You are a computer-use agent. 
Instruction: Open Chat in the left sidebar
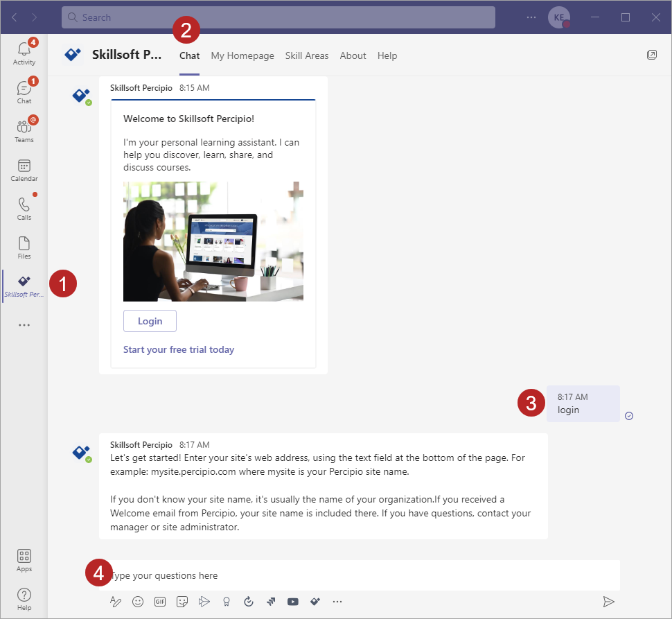tap(24, 91)
